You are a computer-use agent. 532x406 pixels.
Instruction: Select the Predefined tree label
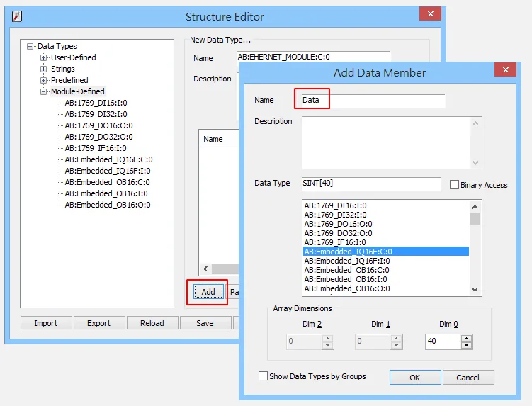pyautogui.click(x=69, y=80)
